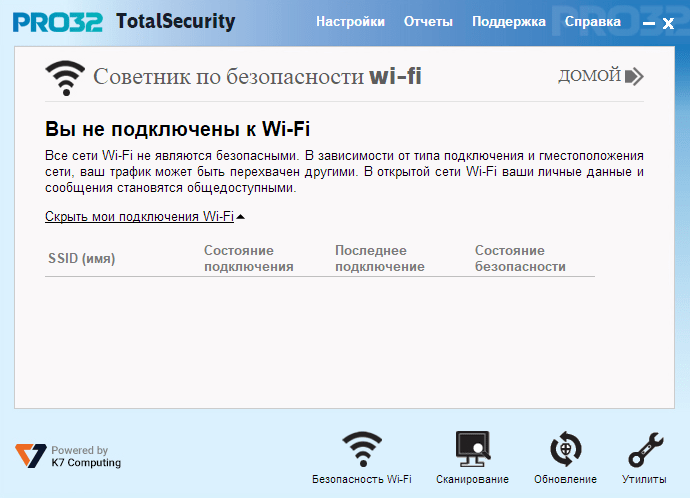Click the large Wi-Fi advisor header icon

66,77
